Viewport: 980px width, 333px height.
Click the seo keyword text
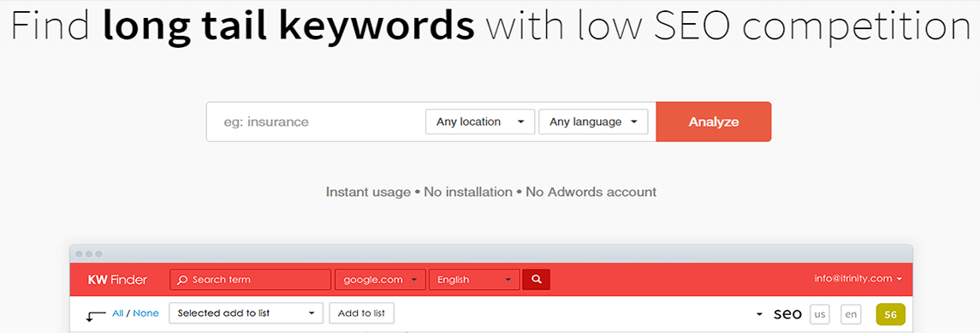point(787,313)
